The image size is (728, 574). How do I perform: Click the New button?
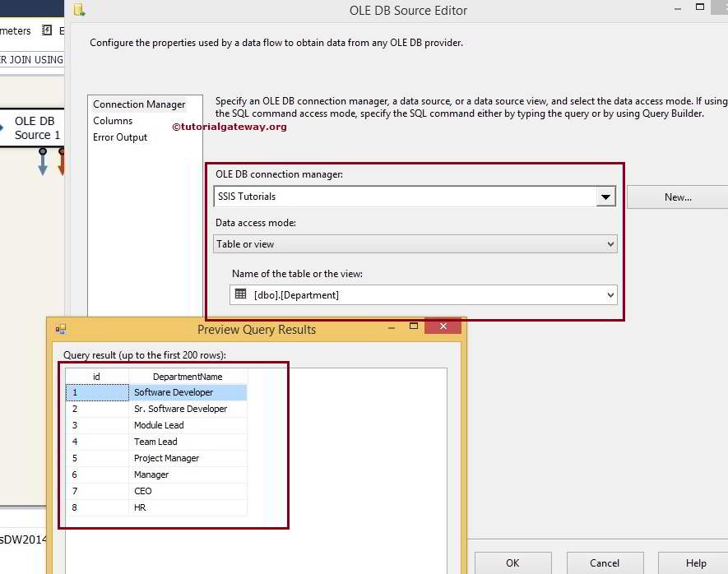tap(678, 197)
